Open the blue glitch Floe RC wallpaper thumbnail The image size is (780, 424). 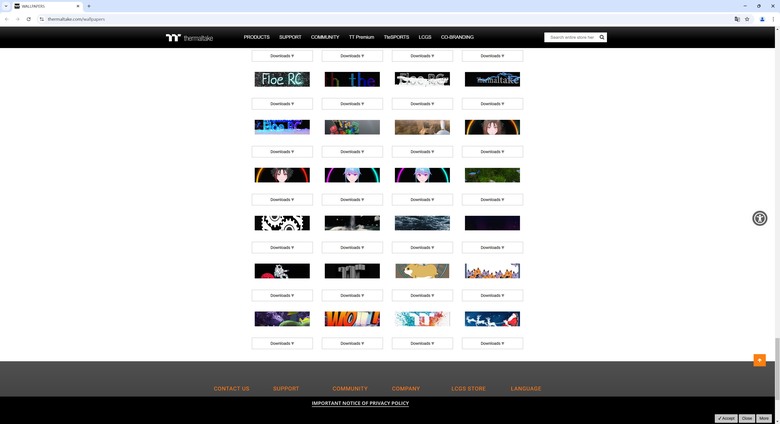click(x=282, y=127)
